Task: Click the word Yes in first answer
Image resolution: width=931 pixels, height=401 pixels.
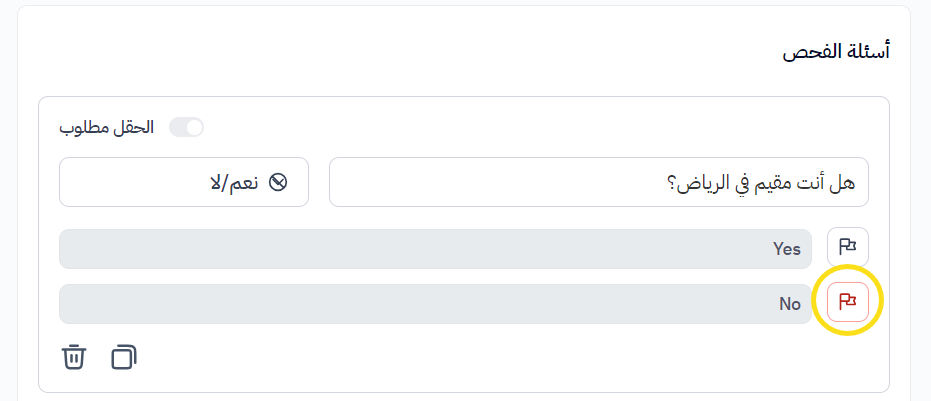Action: pos(787,249)
